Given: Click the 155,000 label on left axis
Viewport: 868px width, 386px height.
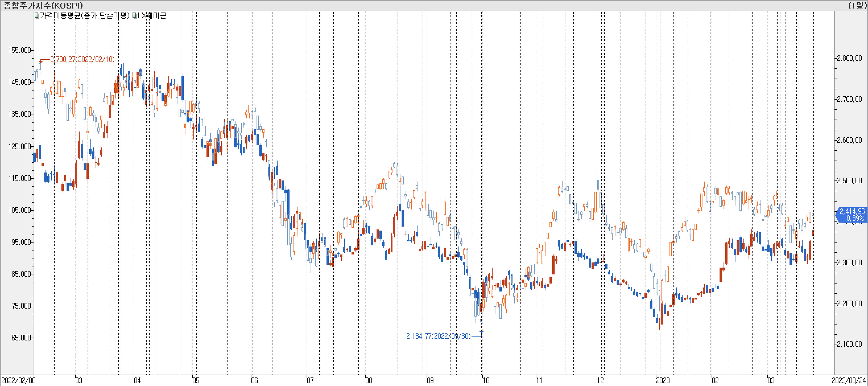Looking at the screenshot, I should point(19,50).
